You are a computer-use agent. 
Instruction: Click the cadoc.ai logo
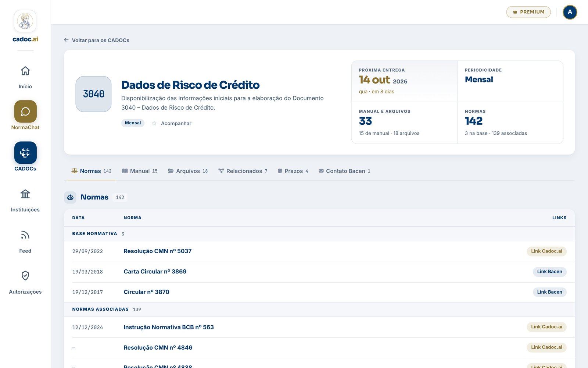[25, 26]
